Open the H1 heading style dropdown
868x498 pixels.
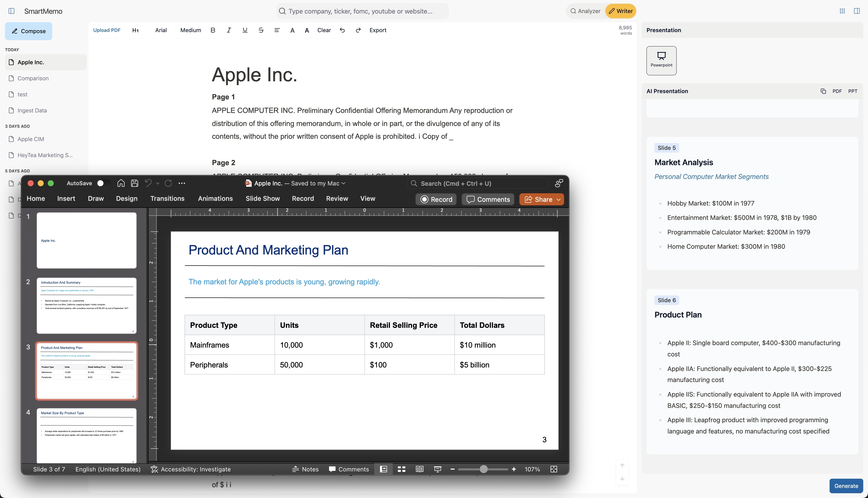coord(135,30)
